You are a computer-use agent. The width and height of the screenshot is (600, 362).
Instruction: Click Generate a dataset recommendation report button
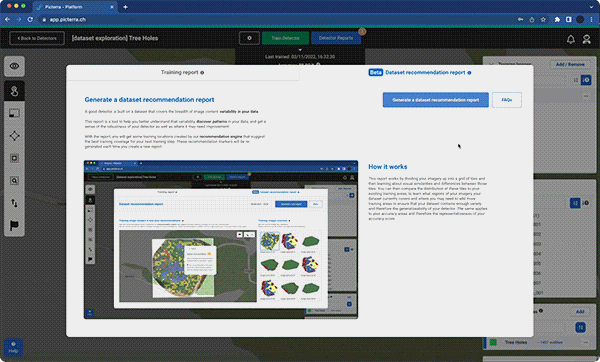point(435,100)
